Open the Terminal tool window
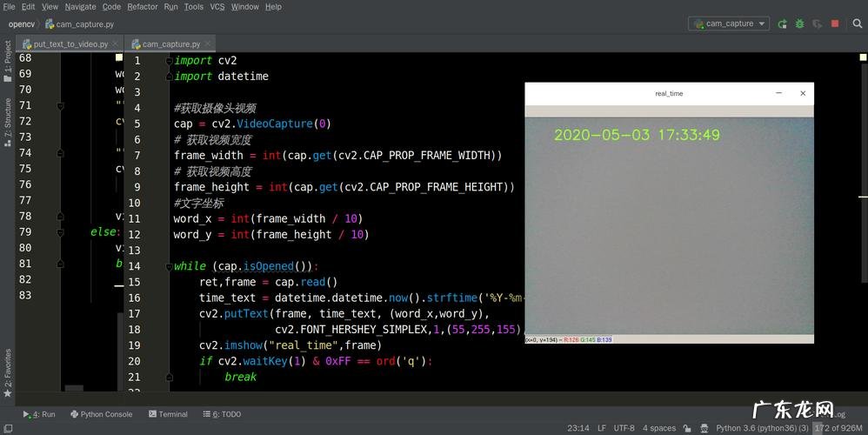 (x=168, y=414)
